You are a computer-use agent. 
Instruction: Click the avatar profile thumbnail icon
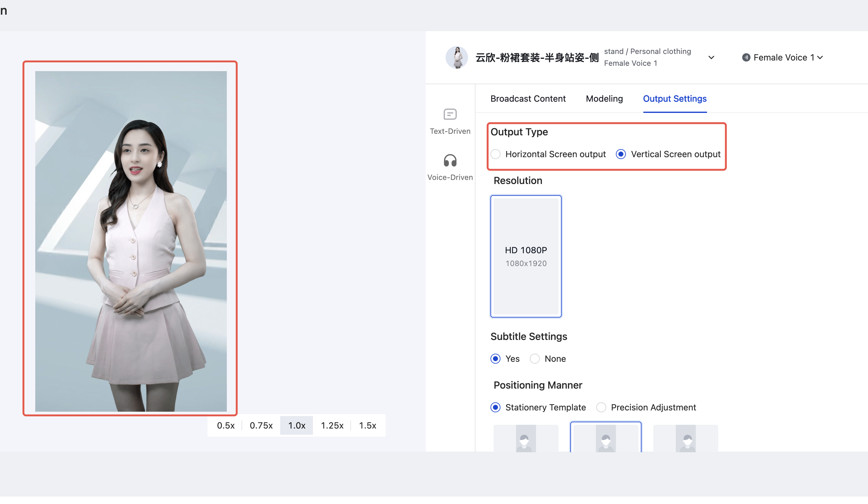[x=457, y=57]
